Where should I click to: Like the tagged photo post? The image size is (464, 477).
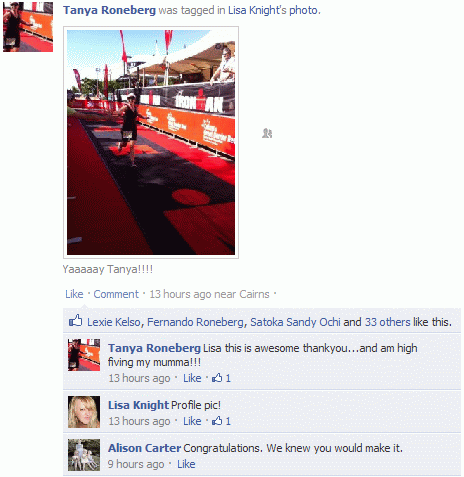(74, 294)
